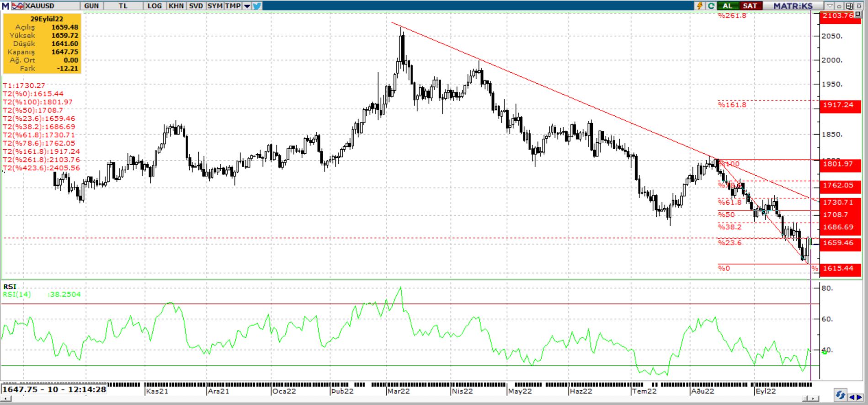Click the %61.8 Fibonacci level label

pyautogui.click(x=730, y=202)
